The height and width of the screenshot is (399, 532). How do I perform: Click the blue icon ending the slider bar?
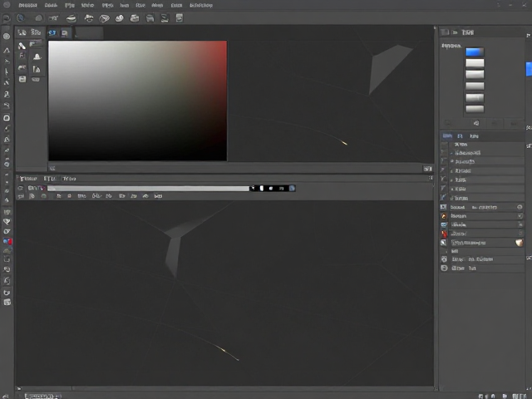pyautogui.click(x=292, y=189)
